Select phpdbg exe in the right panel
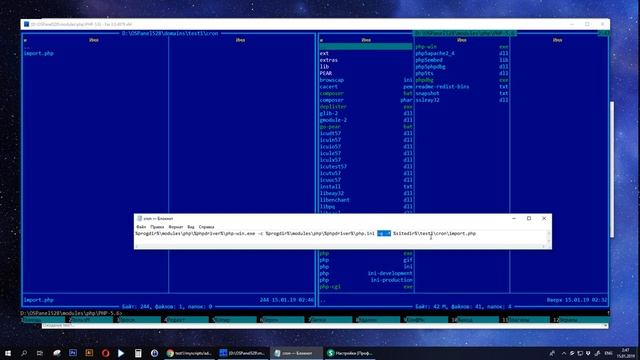This screenshot has height=360, width=640. pos(462,80)
